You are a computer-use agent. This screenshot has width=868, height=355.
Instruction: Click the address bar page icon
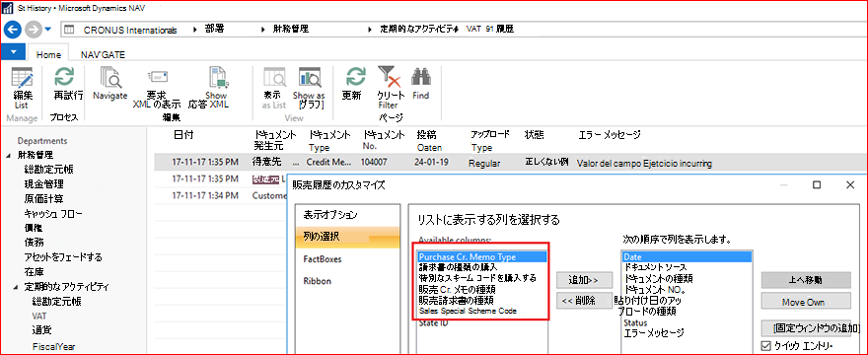pyautogui.click(x=70, y=30)
